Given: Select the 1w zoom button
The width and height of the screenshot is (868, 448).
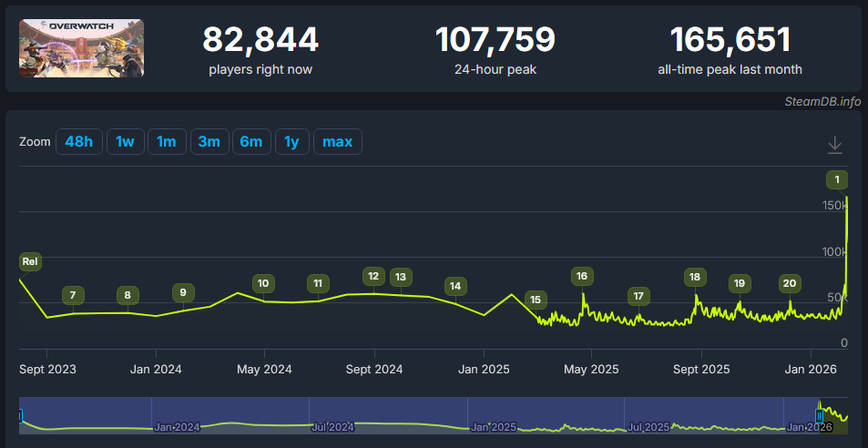Looking at the screenshot, I should pyautogui.click(x=126, y=142).
